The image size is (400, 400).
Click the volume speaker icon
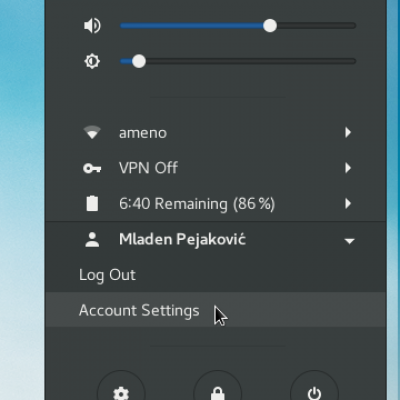92,26
